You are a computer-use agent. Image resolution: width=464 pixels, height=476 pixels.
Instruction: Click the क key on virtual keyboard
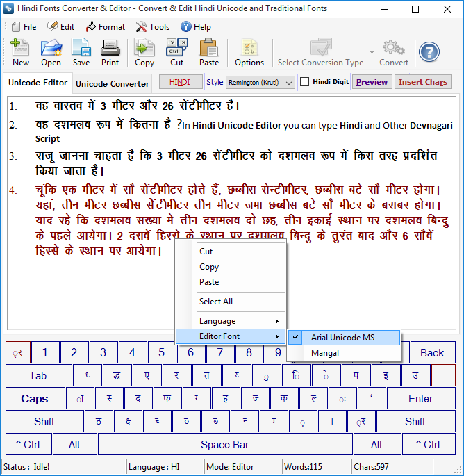pyautogui.click(x=284, y=398)
